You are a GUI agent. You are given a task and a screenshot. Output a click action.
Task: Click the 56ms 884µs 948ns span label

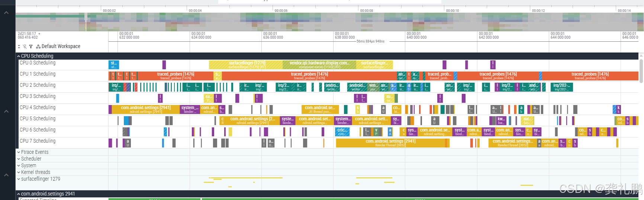click(370, 41)
